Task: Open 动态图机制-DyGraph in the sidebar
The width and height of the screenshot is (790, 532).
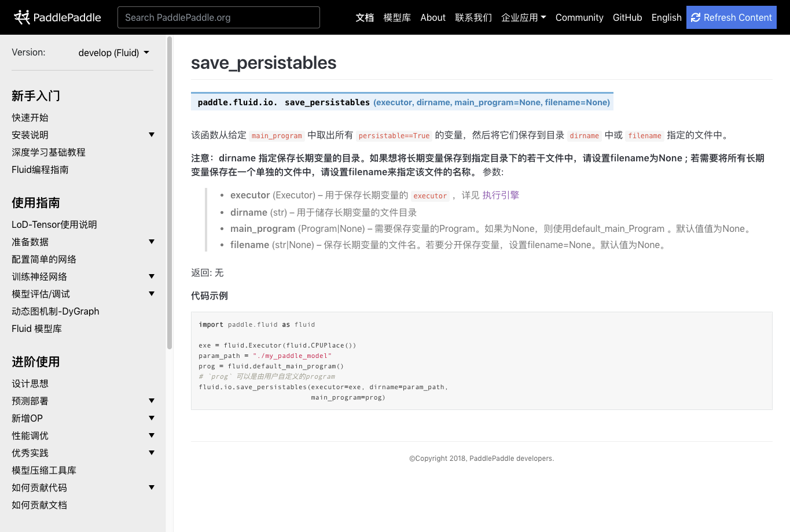Action: tap(56, 311)
